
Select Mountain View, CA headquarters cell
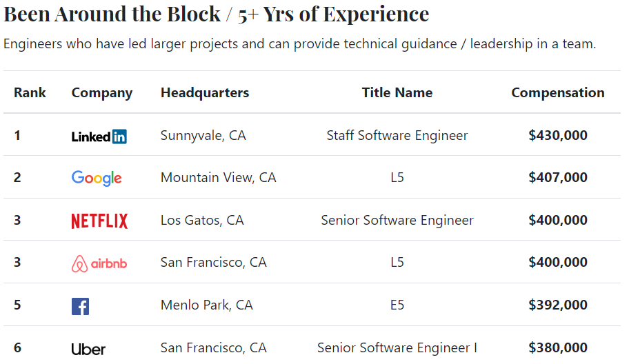click(218, 178)
